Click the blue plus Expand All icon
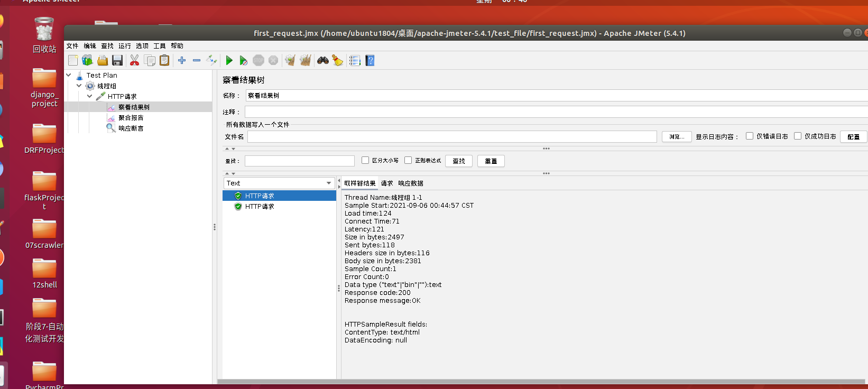The width and height of the screenshot is (868, 389). (x=182, y=60)
